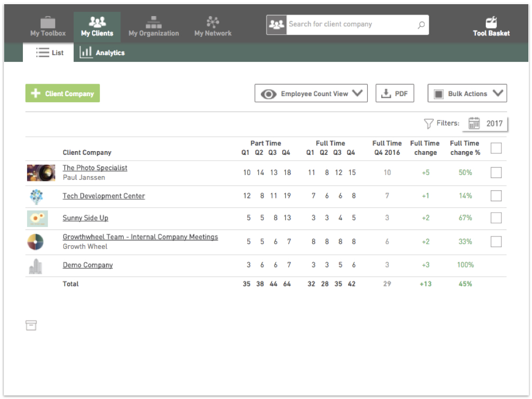Switch to the Analytics tab
This screenshot has width=532, height=399.
[102, 52]
